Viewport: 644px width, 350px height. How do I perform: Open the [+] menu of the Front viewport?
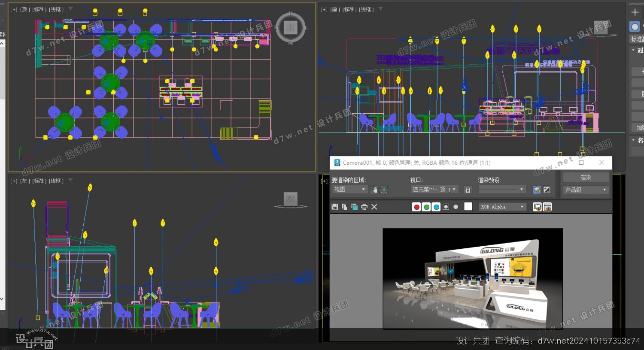pos(324,9)
